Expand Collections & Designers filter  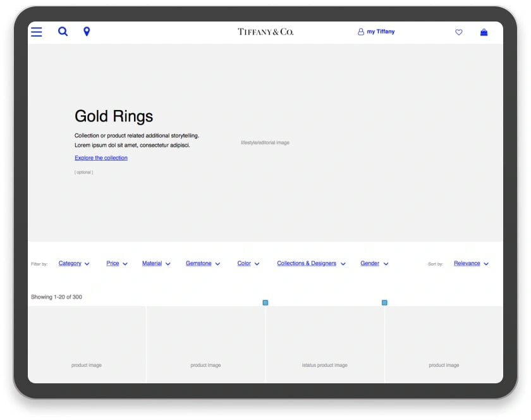coord(311,263)
